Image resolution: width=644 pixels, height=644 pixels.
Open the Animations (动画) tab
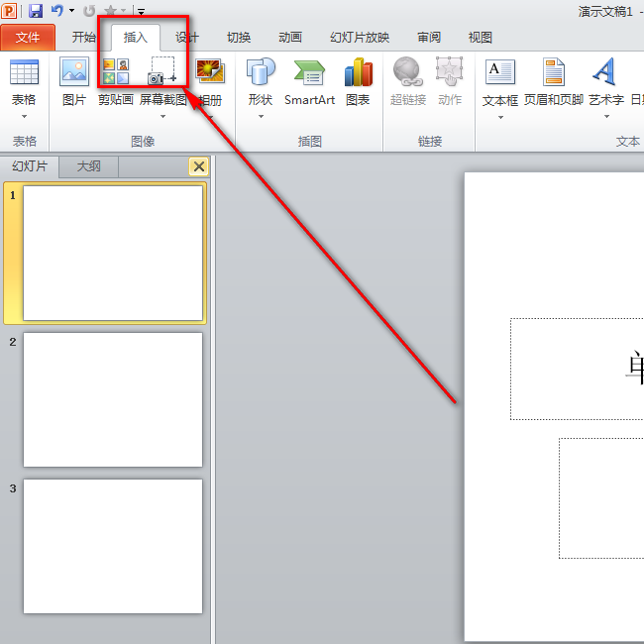(x=290, y=38)
